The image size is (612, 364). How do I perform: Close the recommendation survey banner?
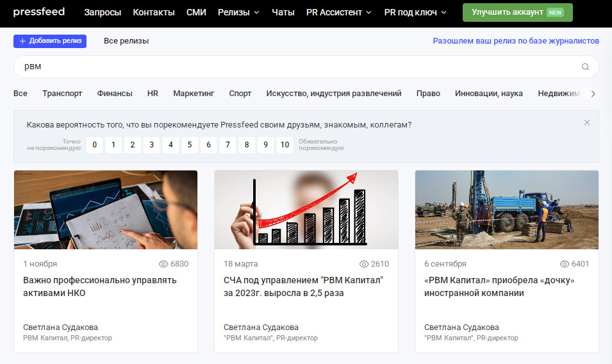pos(586,122)
